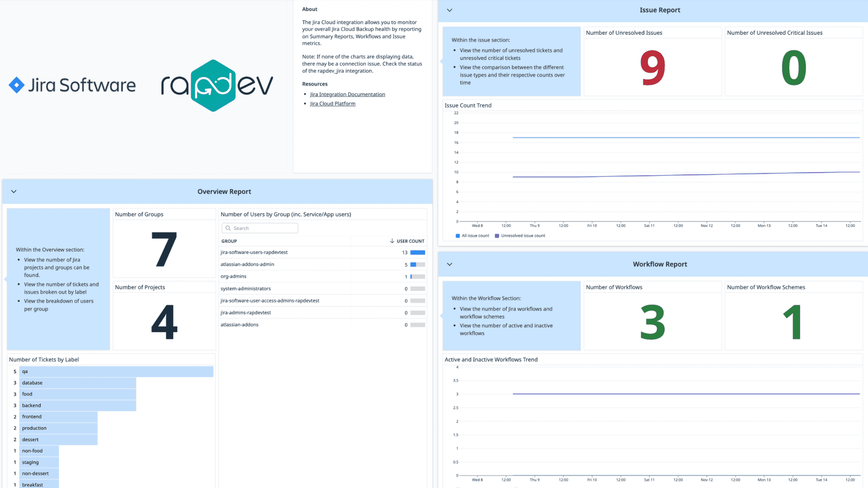Click the Number of Groups widget title
868x488 pixels.
pos(139,214)
